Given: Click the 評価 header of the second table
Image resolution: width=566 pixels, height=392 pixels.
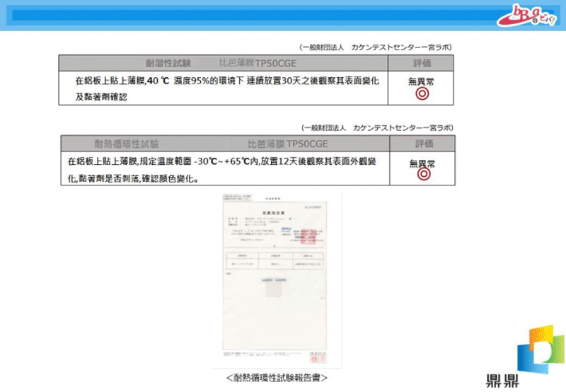Looking at the screenshot, I should [x=422, y=143].
